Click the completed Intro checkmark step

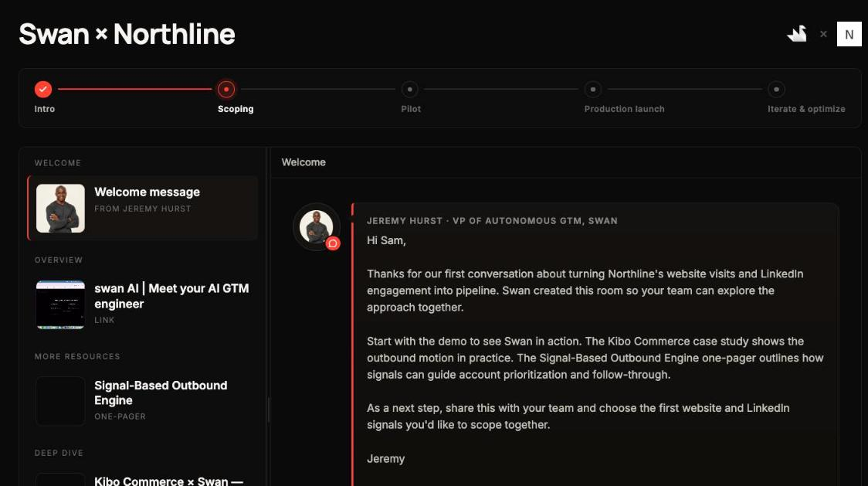coord(43,89)
